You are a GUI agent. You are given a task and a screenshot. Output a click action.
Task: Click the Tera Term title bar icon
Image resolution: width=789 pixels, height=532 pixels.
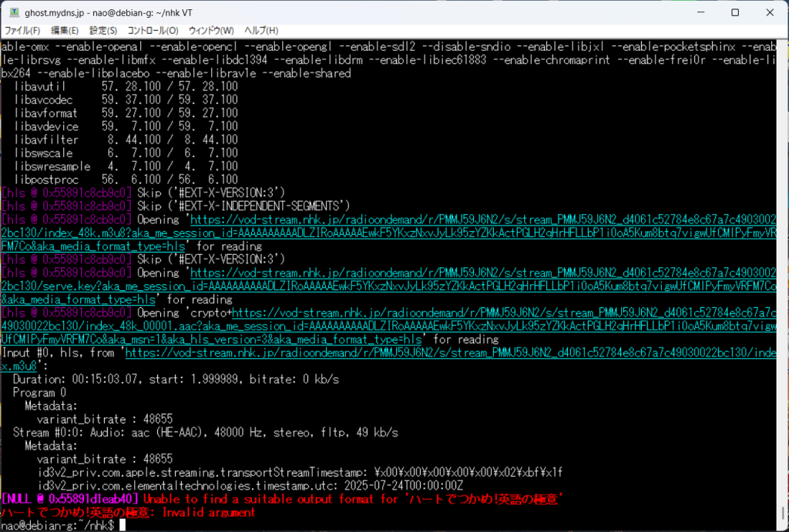14,12
